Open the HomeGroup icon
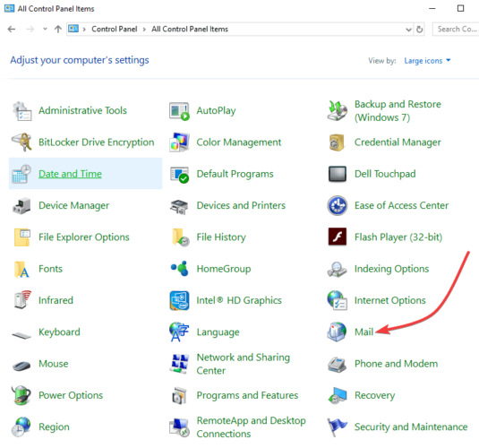 tap(180, 269)
